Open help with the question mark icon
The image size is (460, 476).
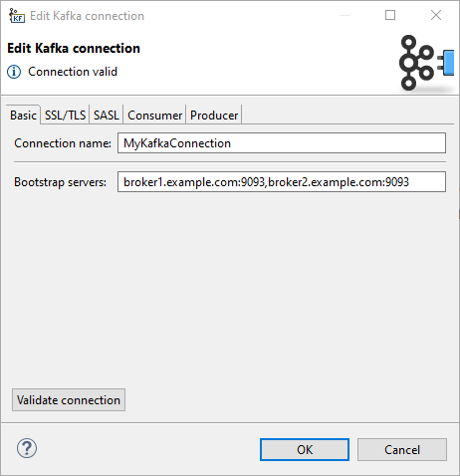(x=27, y=448)
